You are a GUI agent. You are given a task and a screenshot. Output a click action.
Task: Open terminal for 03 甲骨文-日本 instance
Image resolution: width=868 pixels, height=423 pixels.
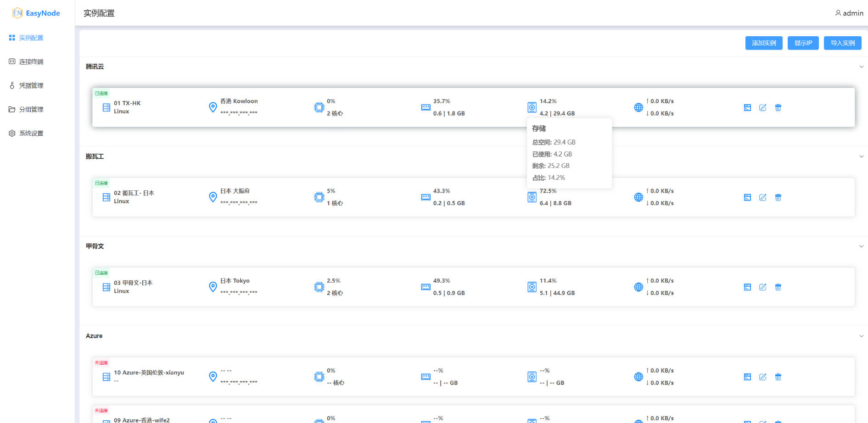point(747,287)
